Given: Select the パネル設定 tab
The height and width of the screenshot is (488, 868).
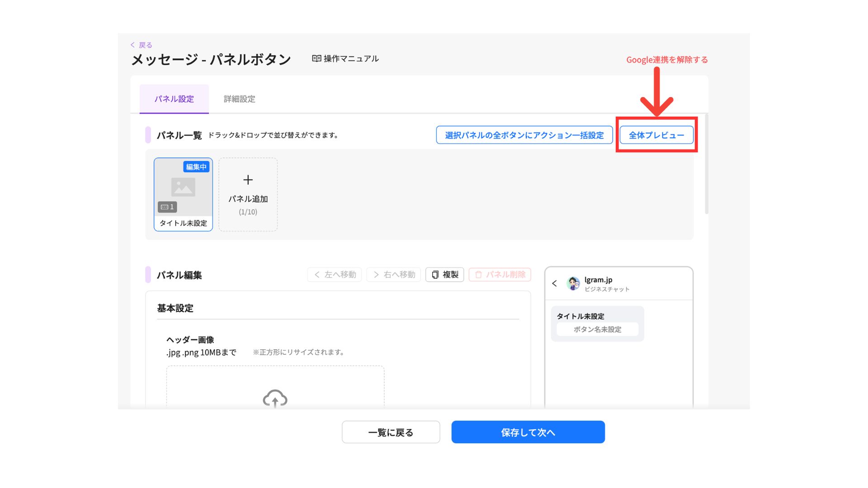Looking at the screenshot, I should pyautogui.click(x=174, y=99).
